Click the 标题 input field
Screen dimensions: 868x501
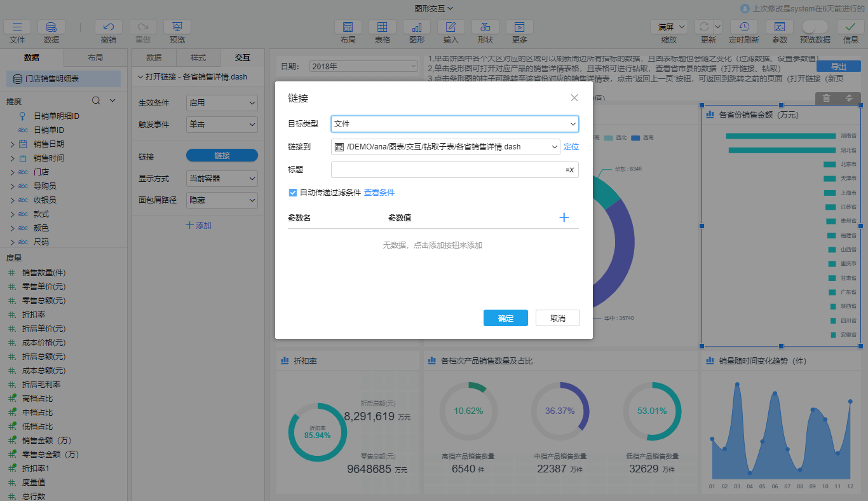[447, 170]
